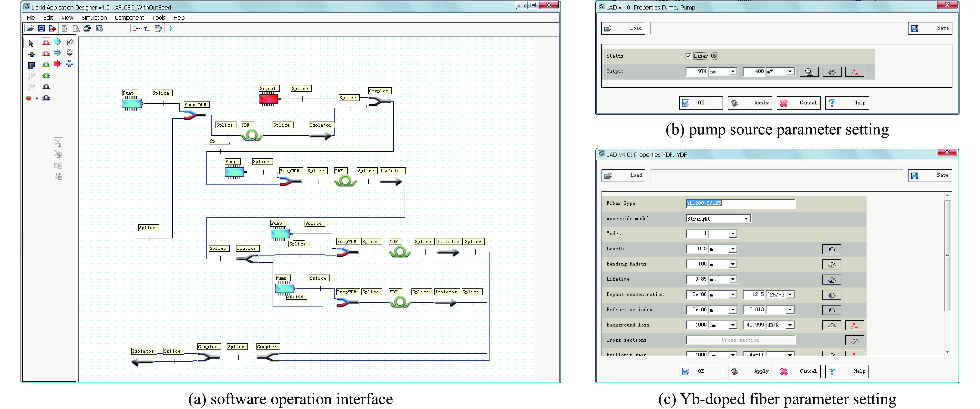Click Apply in the Pump properties dialog
This screenshot has width=980, height=409.
(x=749, y=103)
